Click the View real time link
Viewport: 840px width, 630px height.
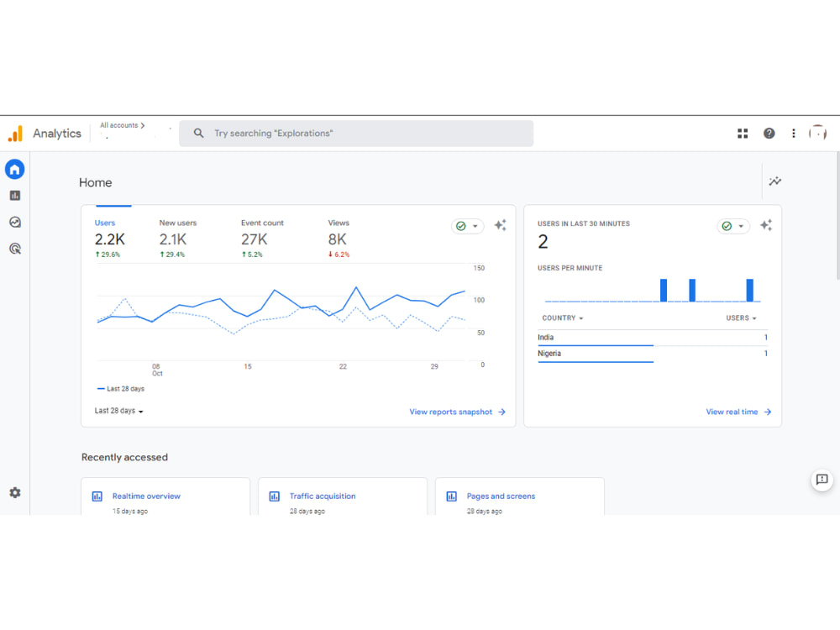coord(732,412)
